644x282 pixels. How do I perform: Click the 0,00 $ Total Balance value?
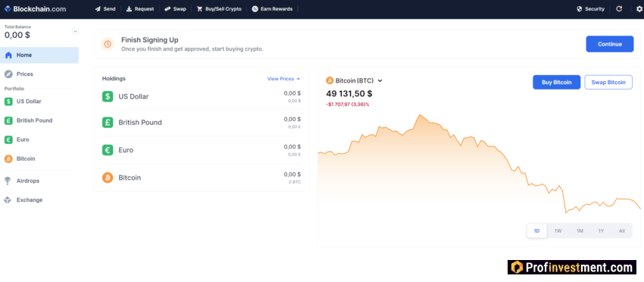coord(17,36)
